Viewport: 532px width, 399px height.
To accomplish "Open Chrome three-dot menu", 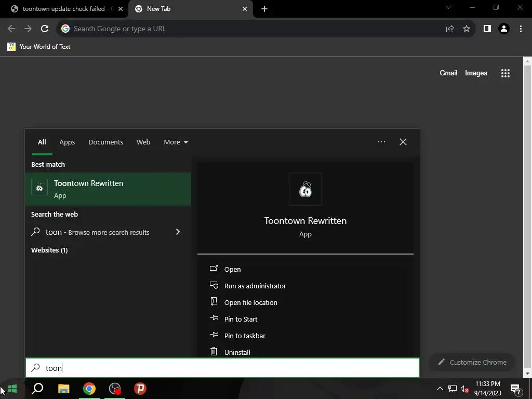I will click(x=521, y=29).
